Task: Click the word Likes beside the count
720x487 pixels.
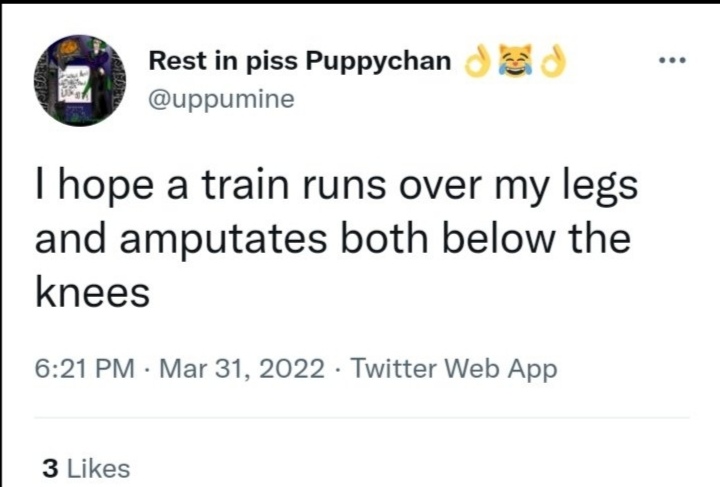Action: (99, 469)
